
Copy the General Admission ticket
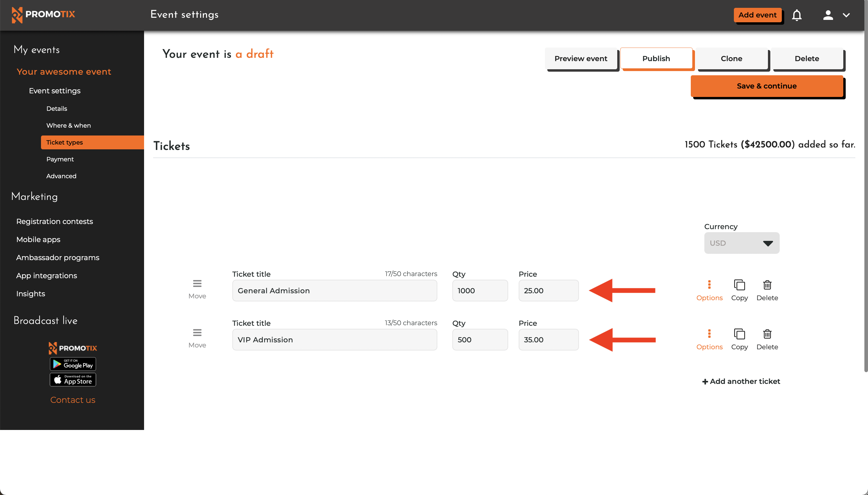[x=739, y=290]
